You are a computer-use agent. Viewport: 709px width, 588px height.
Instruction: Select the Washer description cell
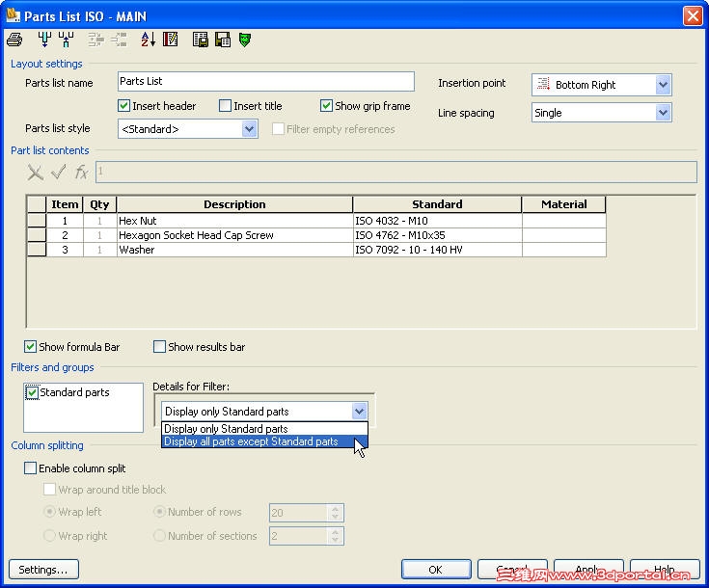coord(234,250)
